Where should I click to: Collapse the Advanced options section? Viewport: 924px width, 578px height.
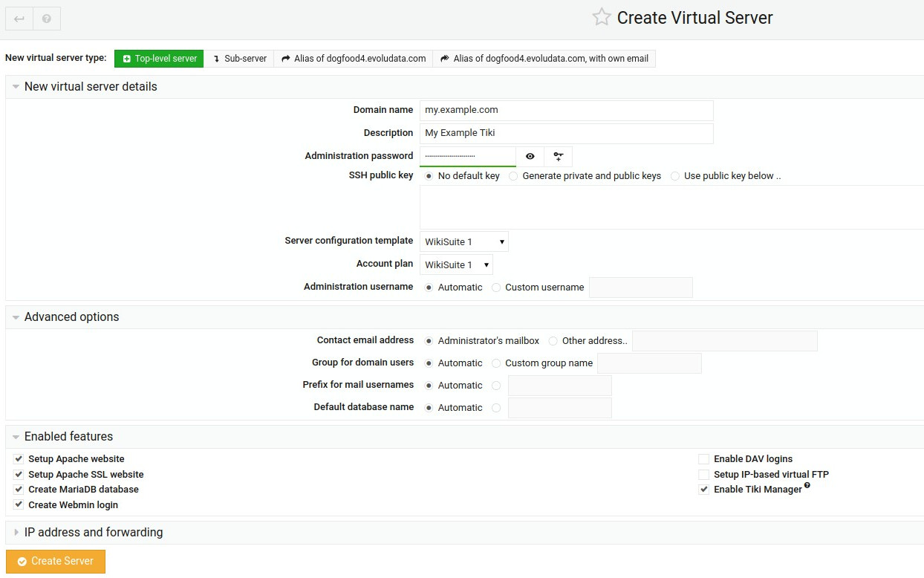click(71, 316)
